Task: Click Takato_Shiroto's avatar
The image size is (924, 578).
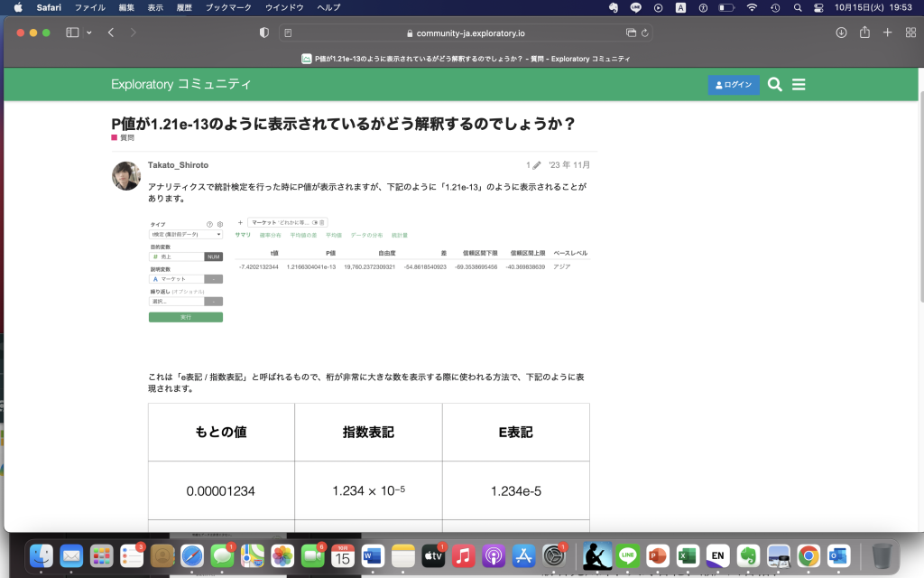Action: pos(125,176)
